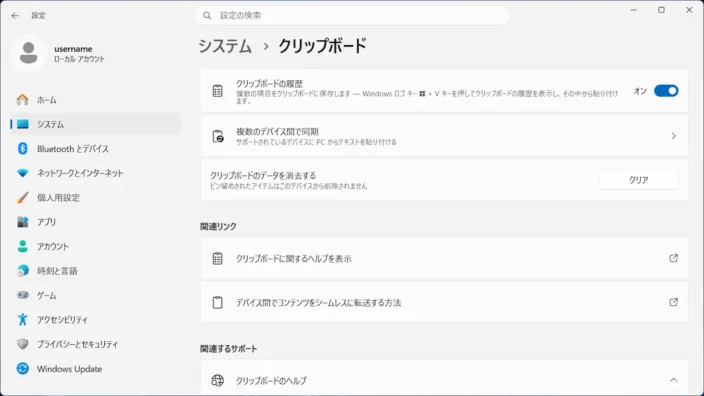Click the clipboard help link icon
This screenshot has height=396, width=704.
(217, 259)
